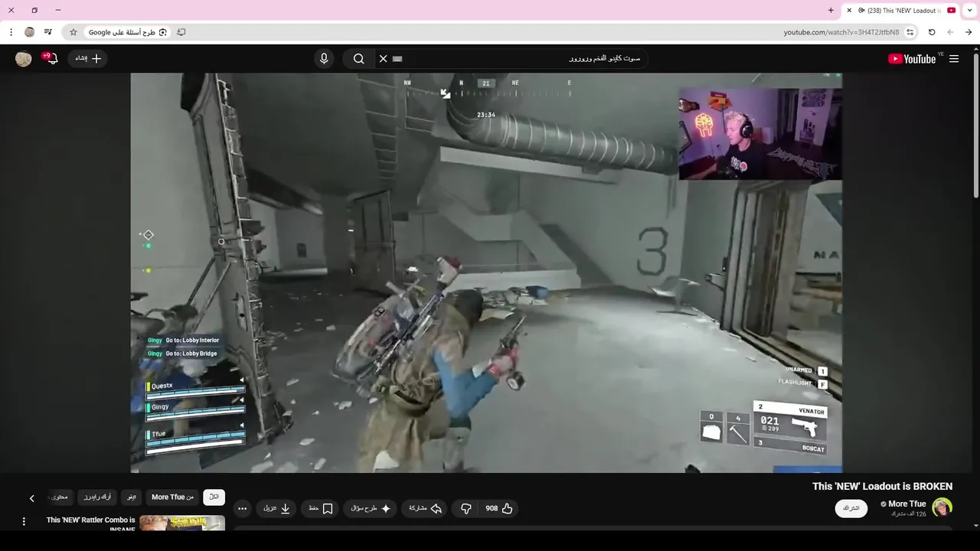Select the 'This NEW Loadout' browser tab
The height and width of the screenshot is (551, 980).
900,11
